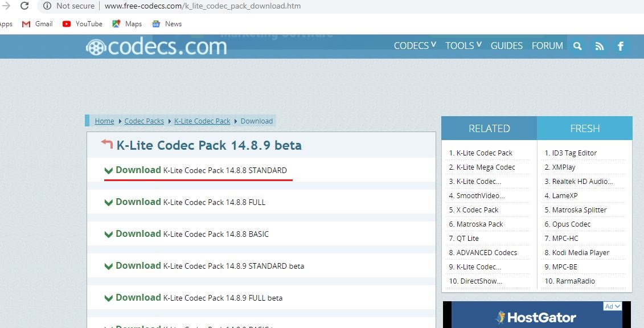
Task: Open related item 3. K-Lite Codec...
Action: point(475,182)
